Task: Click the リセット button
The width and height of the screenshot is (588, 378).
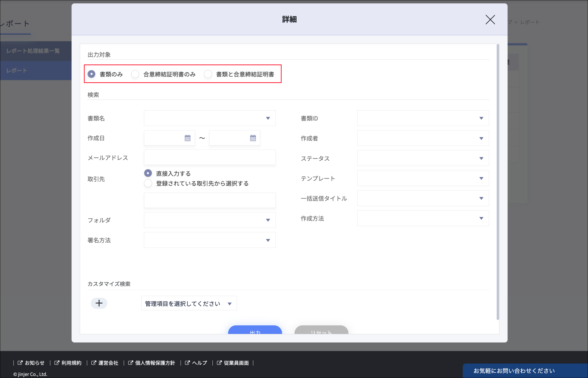Action: (x=321, y=330)
